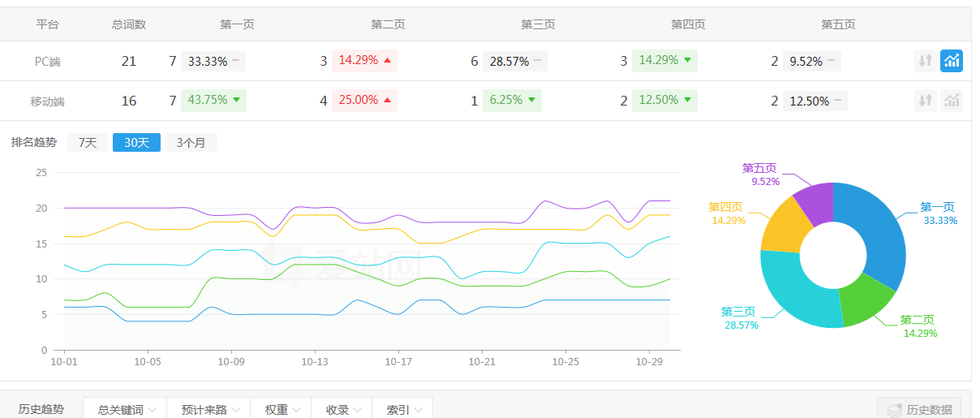Click the PC端 row trend chart icon

pyautogui.click(x=951, y=61)
